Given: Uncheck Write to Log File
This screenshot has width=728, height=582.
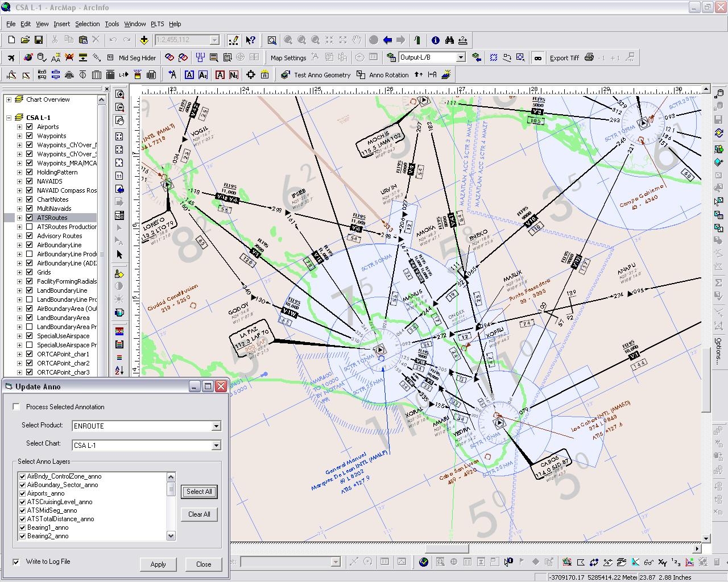Looking at the screenshot, I should pyautogui.click(x=16, y=562).
